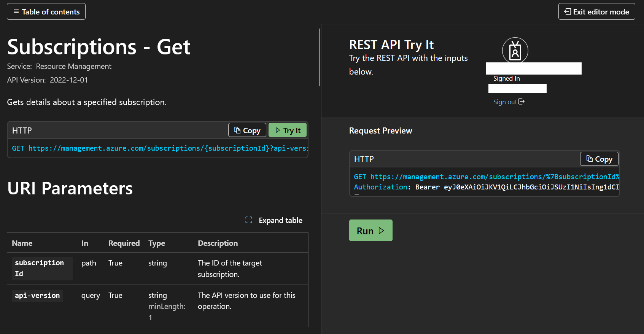
Task: Click the green Try It button
Action: click(x=288, y=130)
